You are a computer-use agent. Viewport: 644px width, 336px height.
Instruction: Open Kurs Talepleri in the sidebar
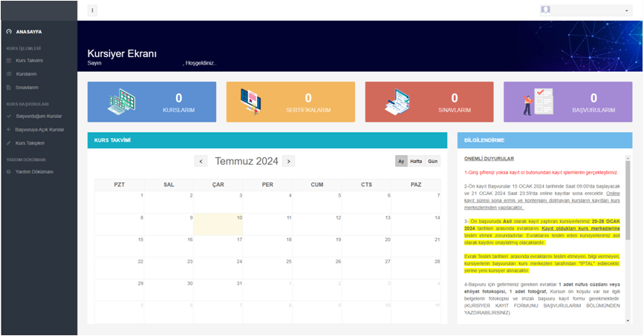pos(30,143)
